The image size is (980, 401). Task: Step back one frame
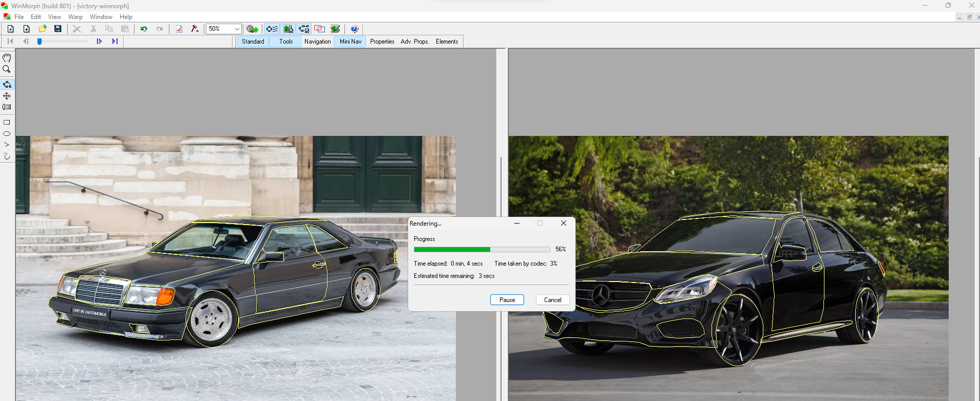(26, 42)
